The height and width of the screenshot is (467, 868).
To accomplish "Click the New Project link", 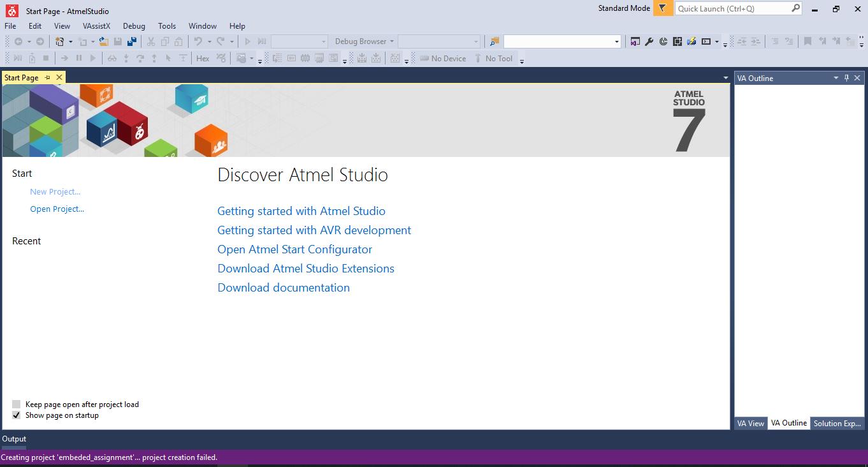I will [55, 191].
